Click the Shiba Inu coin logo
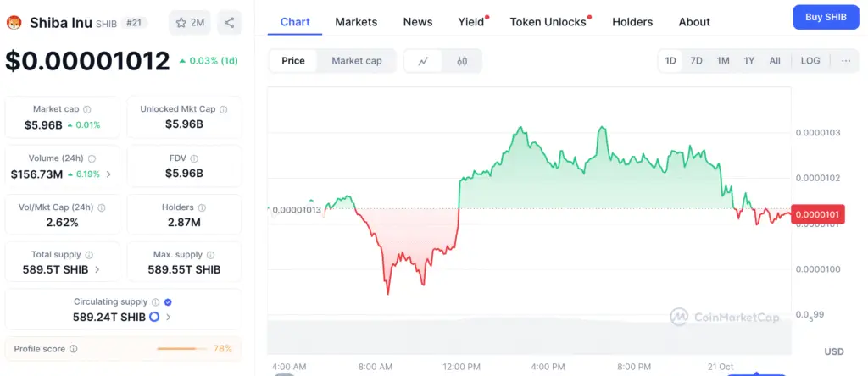The width and height of the screenshot is (868, 376). [14, 23]
